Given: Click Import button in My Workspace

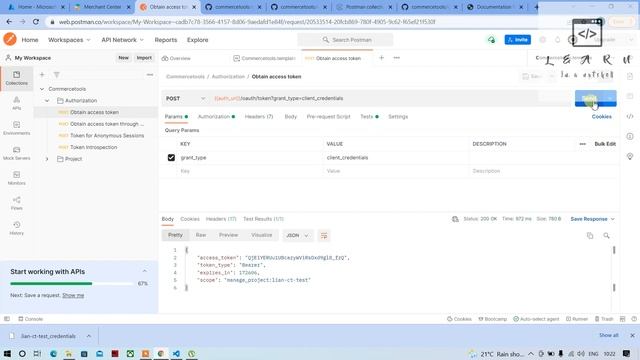Looking at the screenshot, I should coord(144,58).
